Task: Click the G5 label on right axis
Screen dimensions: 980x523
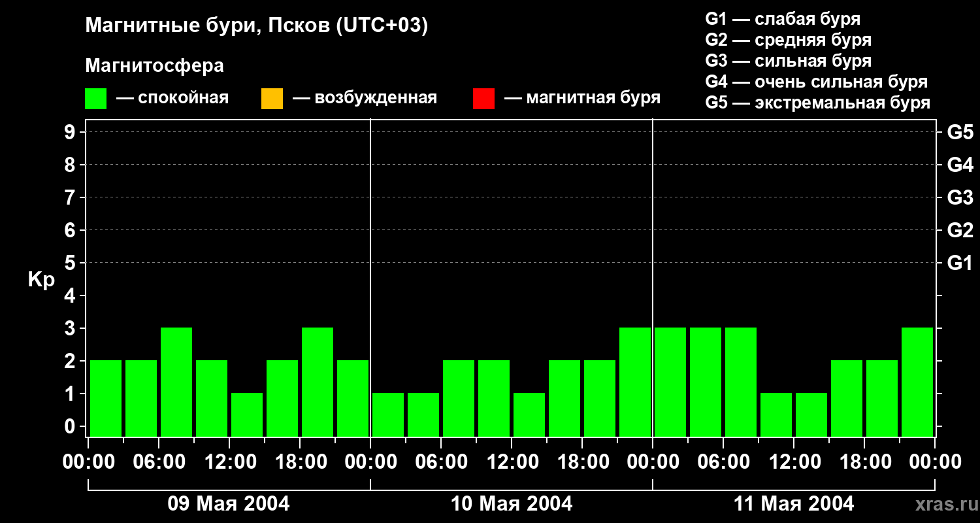Action: (960, 132)
